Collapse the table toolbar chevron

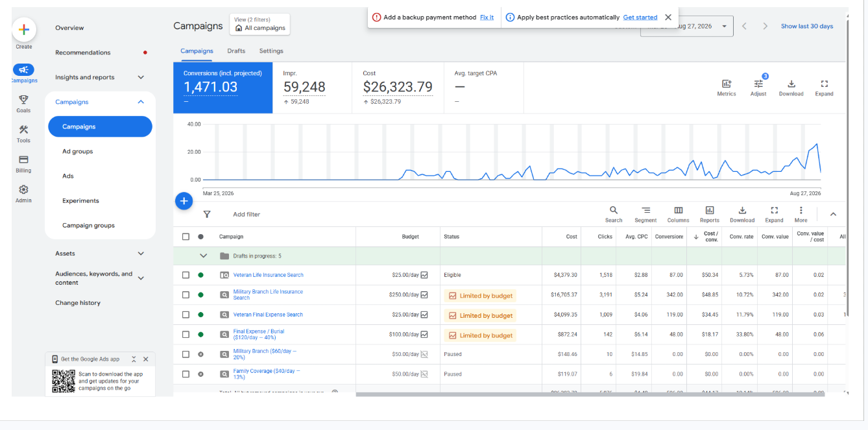pyautogui.click(x=834, y=214)
